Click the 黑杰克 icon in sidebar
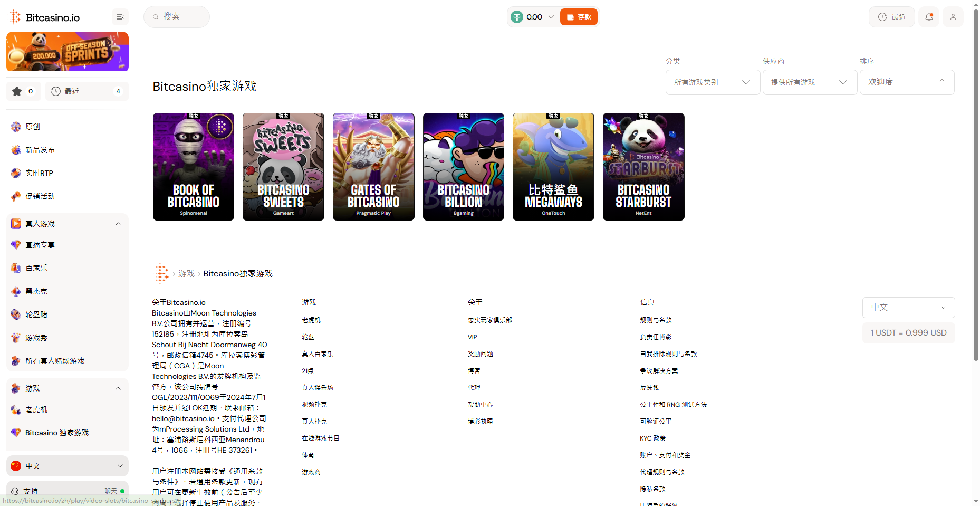The image size is (980, 506). click(16, 291)
